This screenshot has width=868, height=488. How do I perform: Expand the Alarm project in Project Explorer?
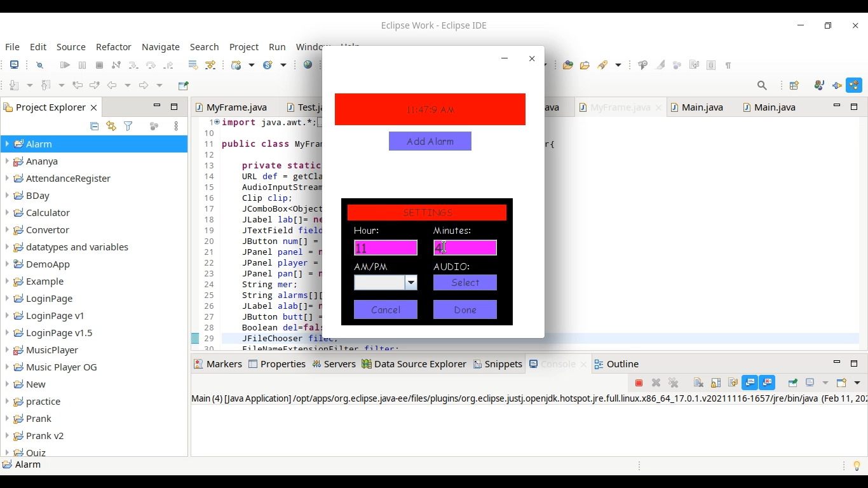click(6, 144)
